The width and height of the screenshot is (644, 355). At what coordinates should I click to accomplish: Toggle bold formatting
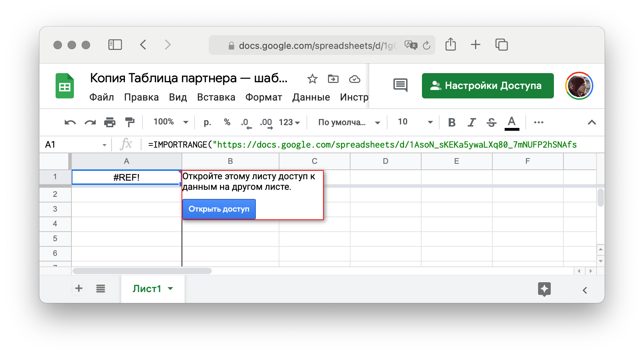tap(452, 122)
